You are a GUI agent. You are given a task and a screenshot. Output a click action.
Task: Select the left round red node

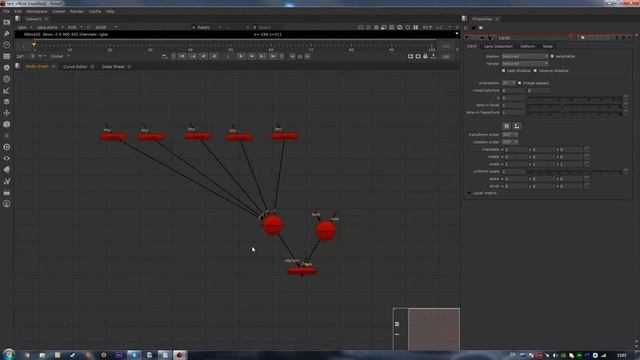click(272, 225)
